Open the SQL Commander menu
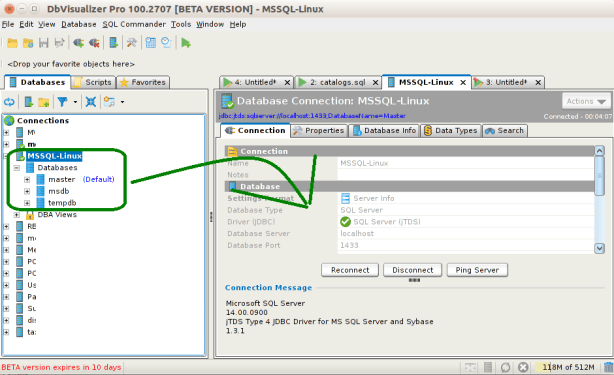The image size is (614, 375). point(134,24)
